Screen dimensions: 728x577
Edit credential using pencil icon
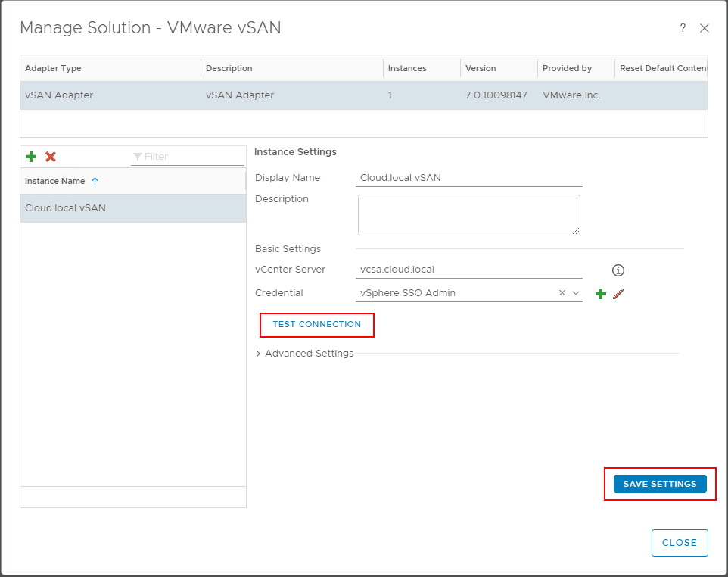618,294
